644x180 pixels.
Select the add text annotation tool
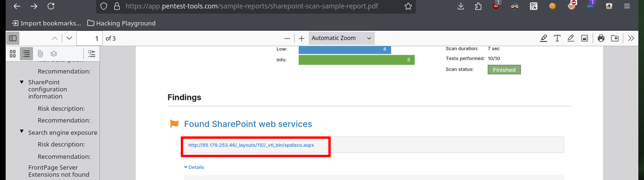point(557,38)
